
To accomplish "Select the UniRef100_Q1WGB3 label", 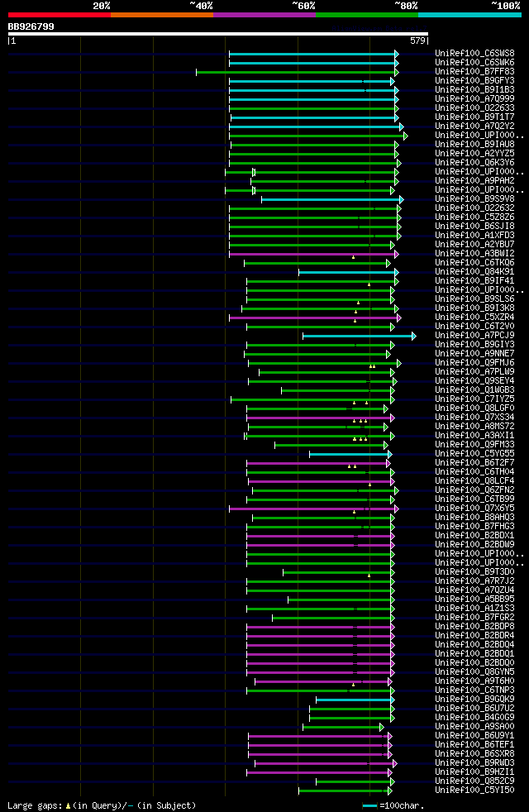I will [x=474, y=390].
